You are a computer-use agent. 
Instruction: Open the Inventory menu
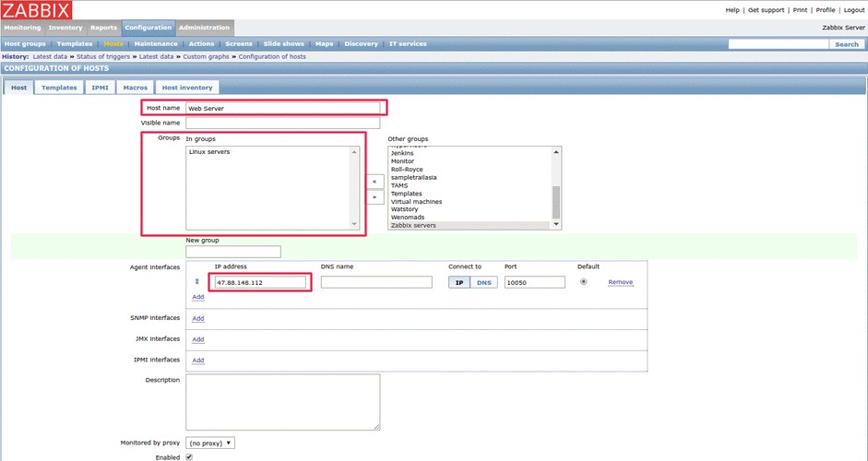click(65, 28)
